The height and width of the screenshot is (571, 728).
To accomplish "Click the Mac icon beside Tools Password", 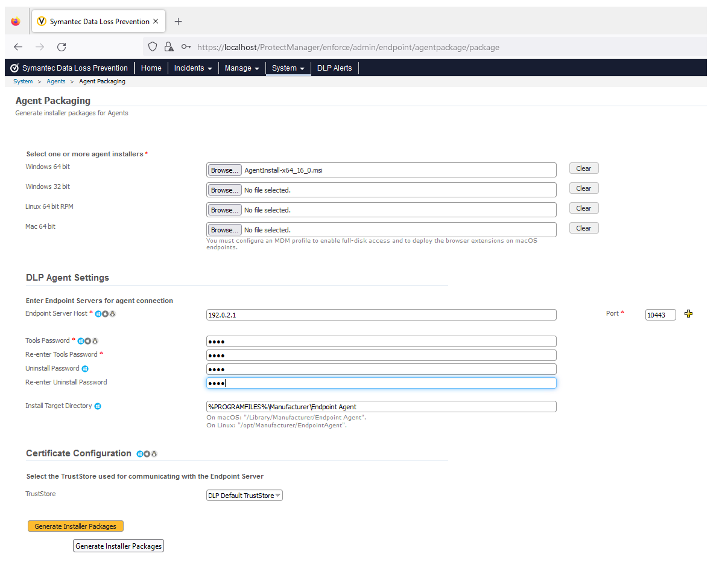I will 87,341.
